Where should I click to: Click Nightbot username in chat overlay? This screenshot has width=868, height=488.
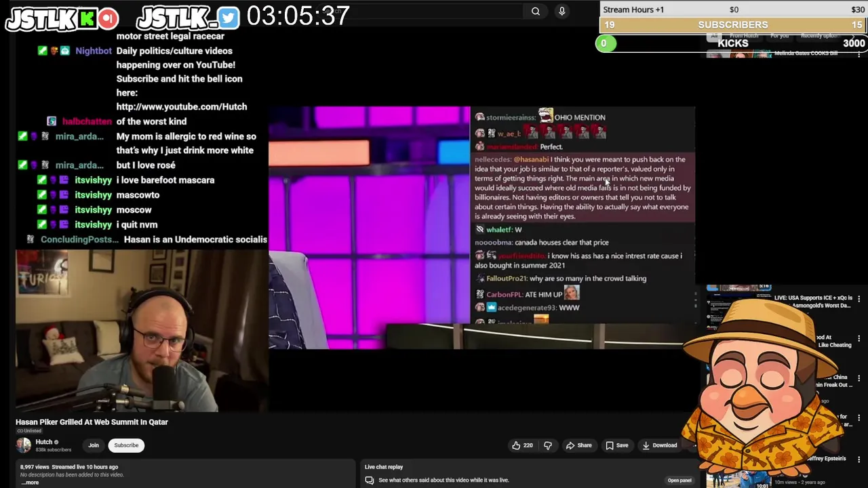point(94,51)
